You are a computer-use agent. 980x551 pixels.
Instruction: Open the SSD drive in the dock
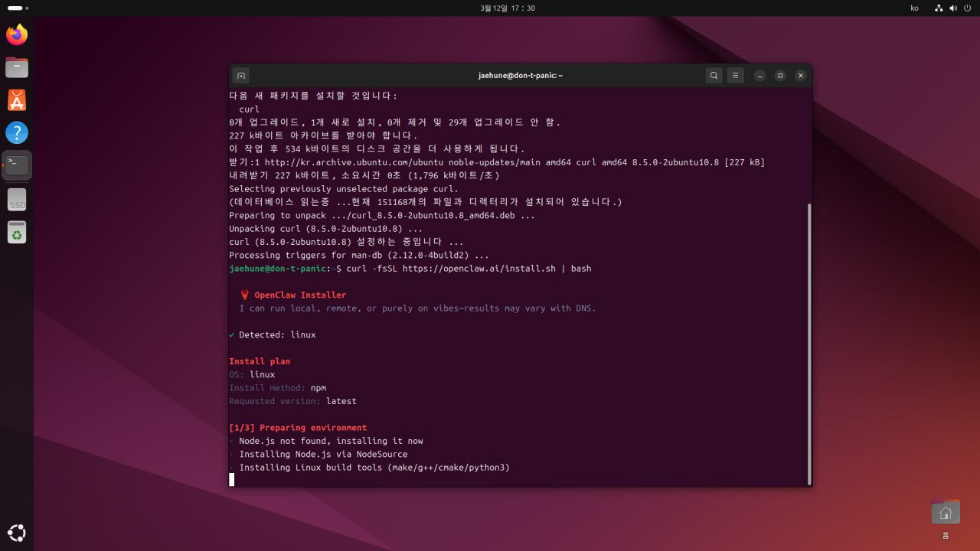coord(17,199)
